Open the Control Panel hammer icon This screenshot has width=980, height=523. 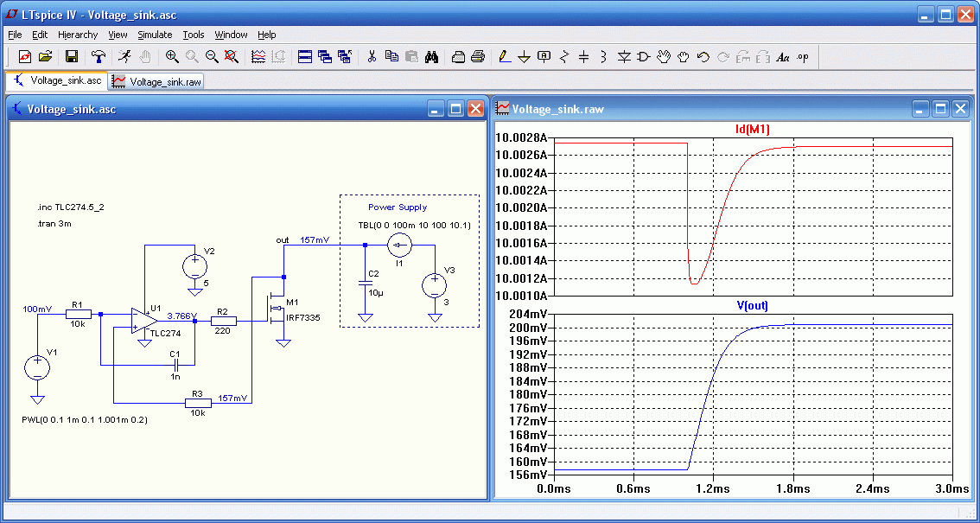(99, 57)
